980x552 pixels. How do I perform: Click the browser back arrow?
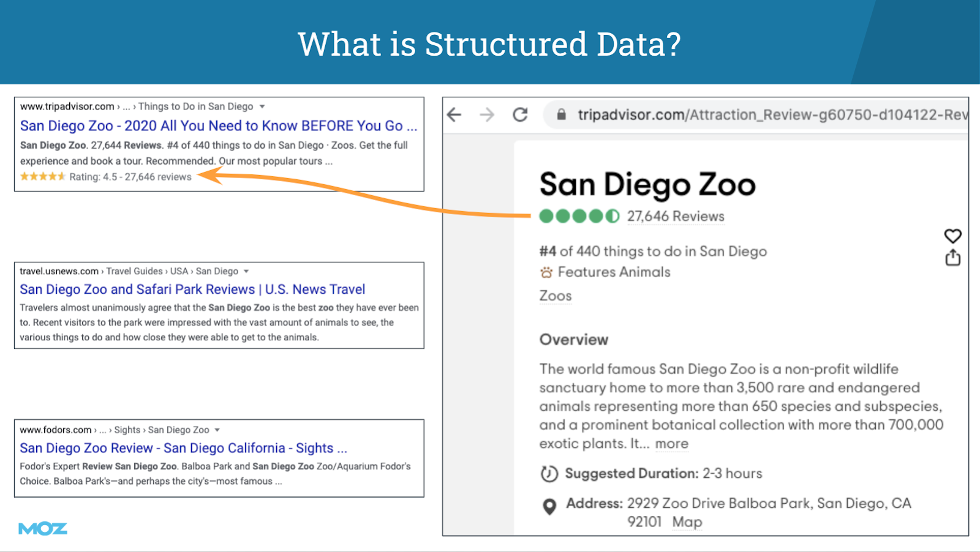coord(454,114)
